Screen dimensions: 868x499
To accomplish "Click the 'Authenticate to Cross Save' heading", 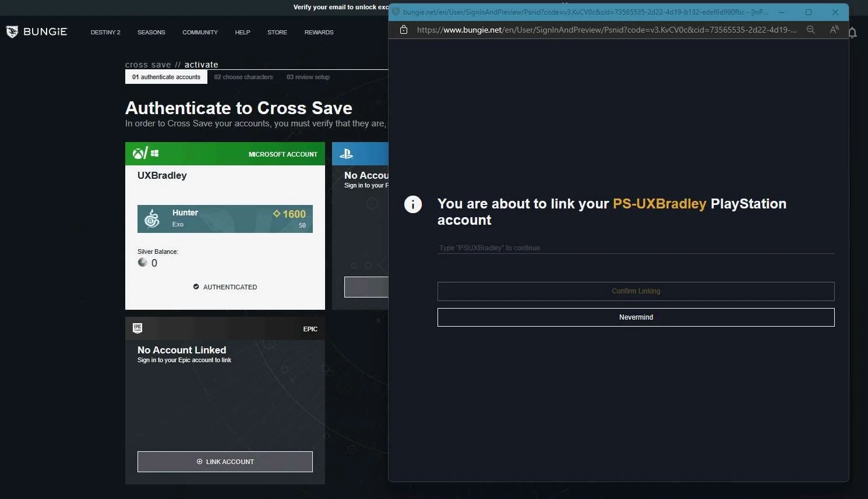I will (239, 108).
